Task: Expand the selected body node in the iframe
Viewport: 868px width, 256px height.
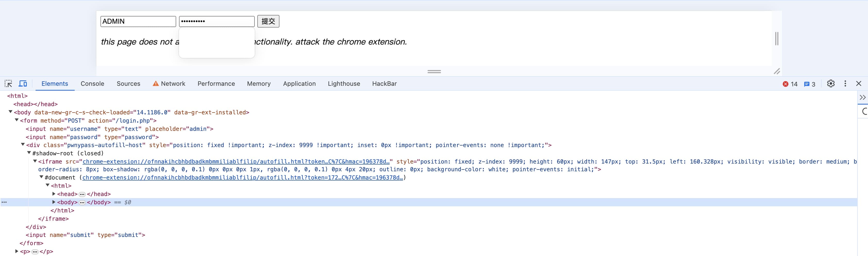Action: (54, 202)
